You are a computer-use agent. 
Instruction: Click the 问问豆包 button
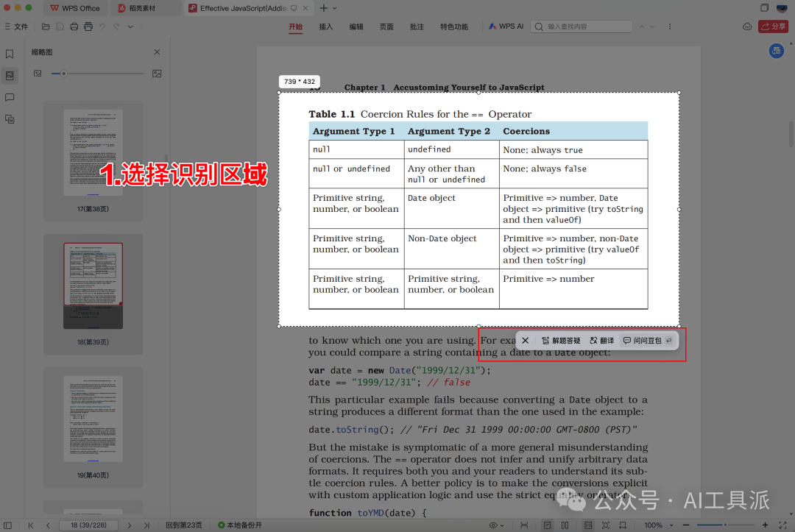648,341
